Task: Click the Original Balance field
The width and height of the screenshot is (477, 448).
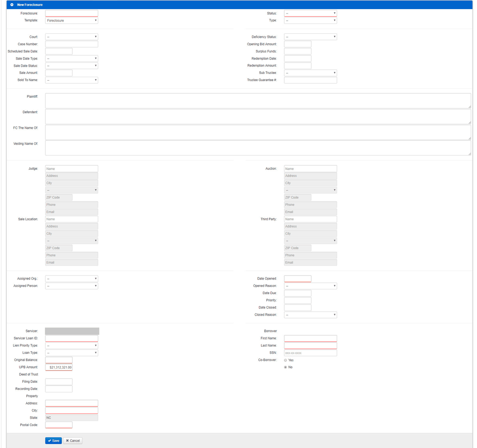Action: [x=59, y=360]
